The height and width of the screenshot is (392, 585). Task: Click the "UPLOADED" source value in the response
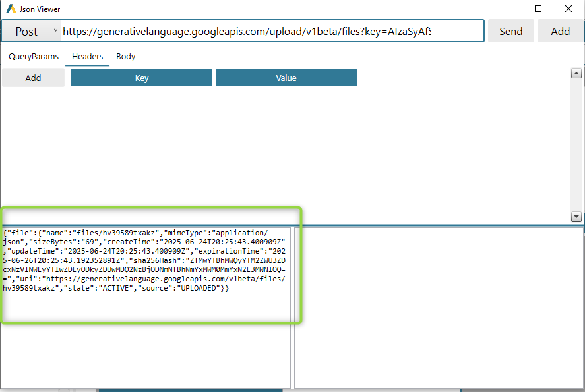pyautogui.click(x=199, y=288)
